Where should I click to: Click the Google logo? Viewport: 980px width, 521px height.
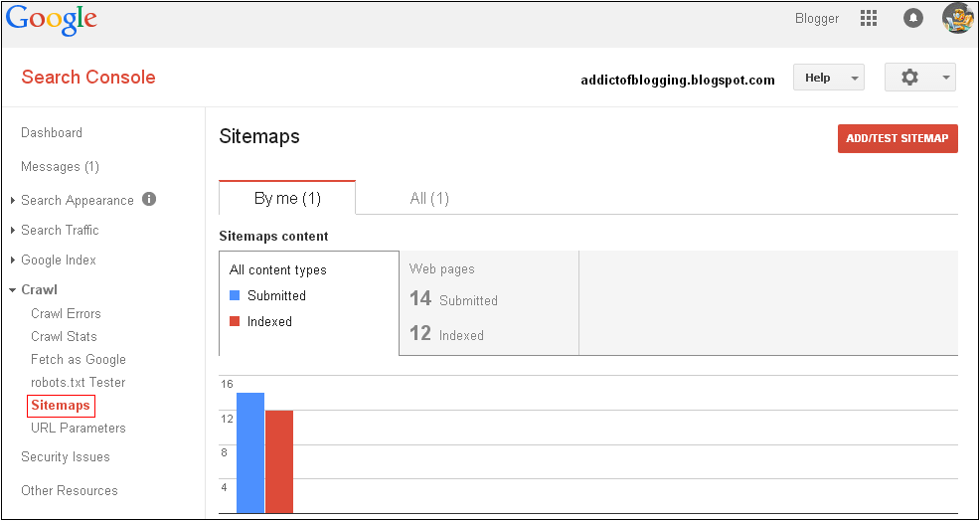pos(52,21)
